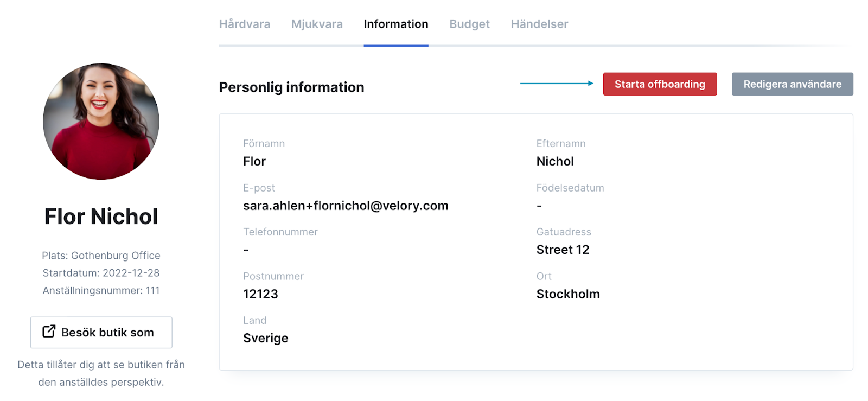868x401 pixels.
Task: Click Plats: Gothenburg Office text
Action: pyautogui.click(x=101, y=256)
